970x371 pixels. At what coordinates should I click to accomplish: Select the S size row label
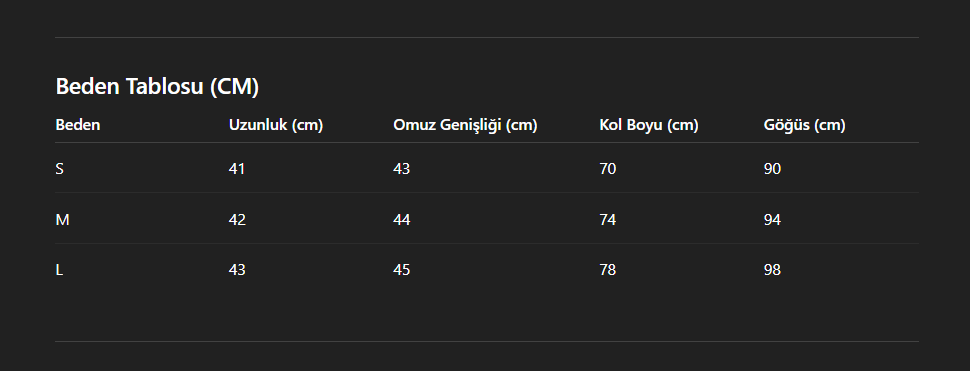coord(59,169)
